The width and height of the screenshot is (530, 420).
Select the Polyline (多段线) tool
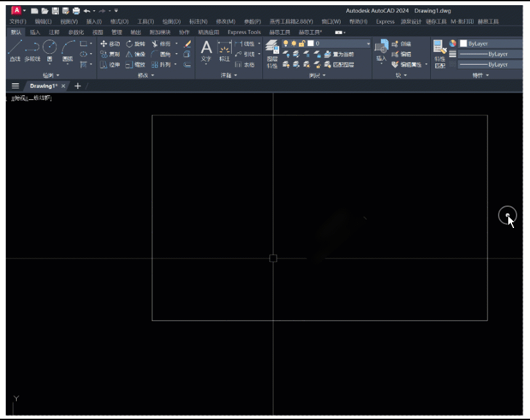[32, 51]
